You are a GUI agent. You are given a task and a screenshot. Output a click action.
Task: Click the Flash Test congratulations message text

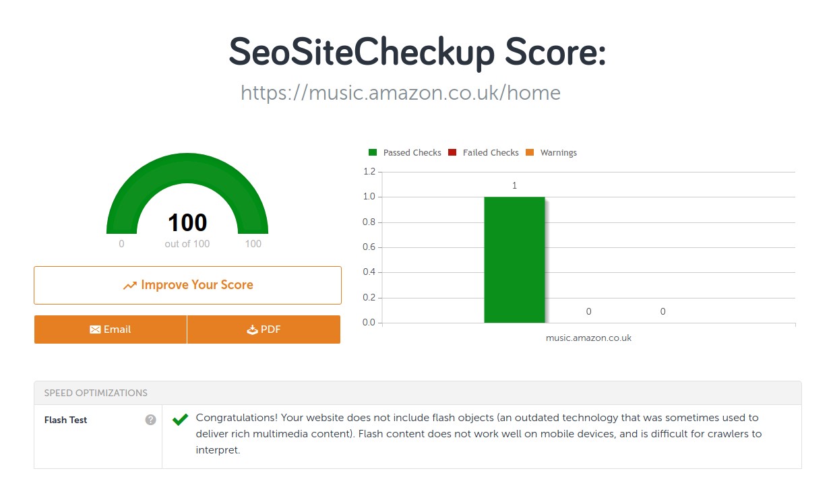coord(479,434)
